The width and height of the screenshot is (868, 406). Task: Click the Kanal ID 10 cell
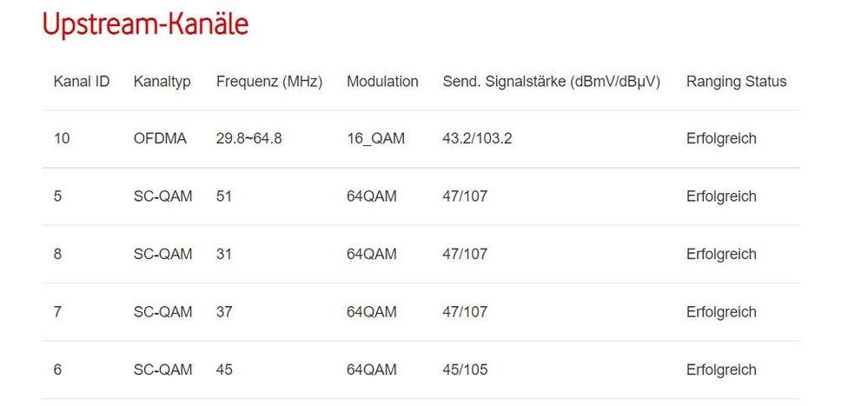click(x=62, y=138)
